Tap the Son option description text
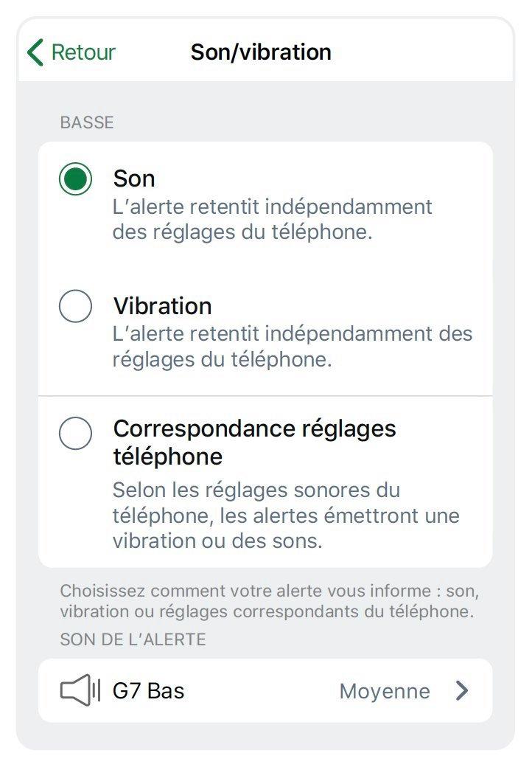 [272, 219]
